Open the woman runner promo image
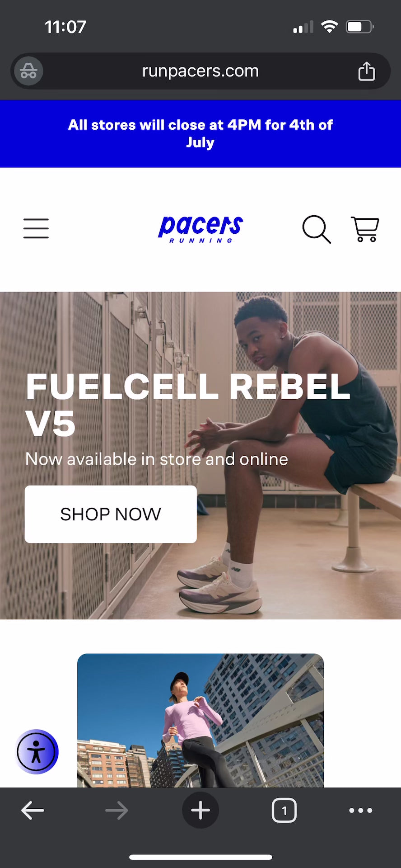Image resolution: width=401 pixels, height=868 pixels. point(200,721)
